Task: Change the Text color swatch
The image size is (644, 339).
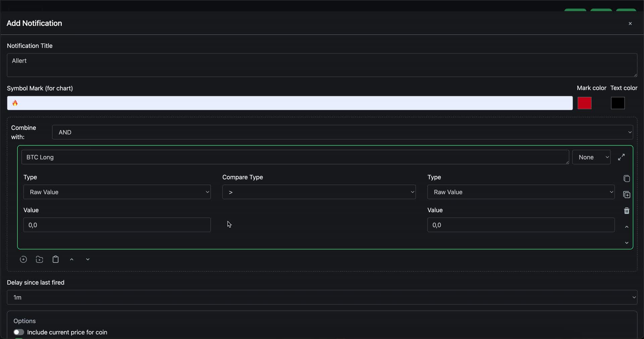Action: pos(618,103)
